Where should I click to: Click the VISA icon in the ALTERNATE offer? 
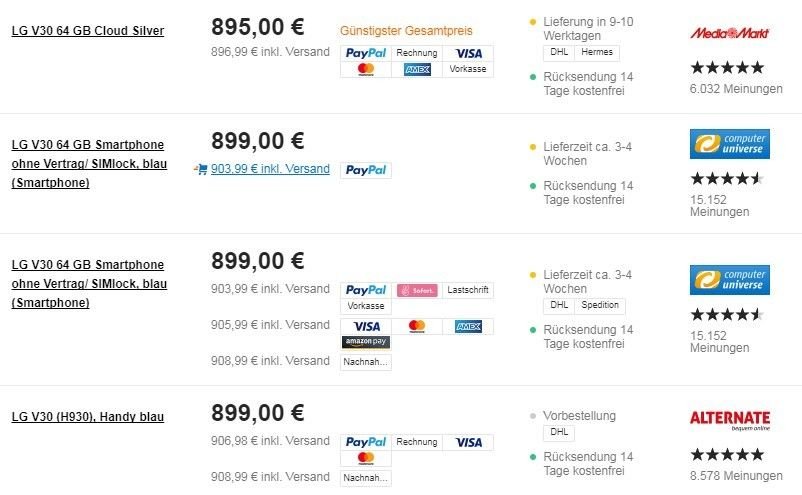[468, 442]
